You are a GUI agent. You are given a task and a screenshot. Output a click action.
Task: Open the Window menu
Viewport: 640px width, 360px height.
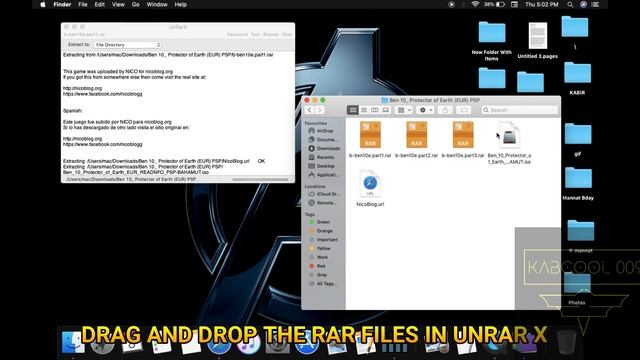coord(157,4)
